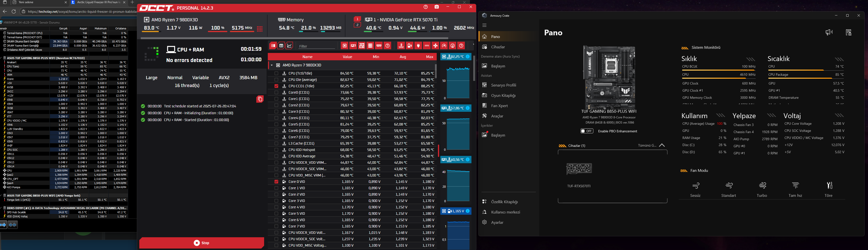This screenshot has width=868, height=250.
Task: Open Armoury Crate system report icon
Action: tap(848, 32)
